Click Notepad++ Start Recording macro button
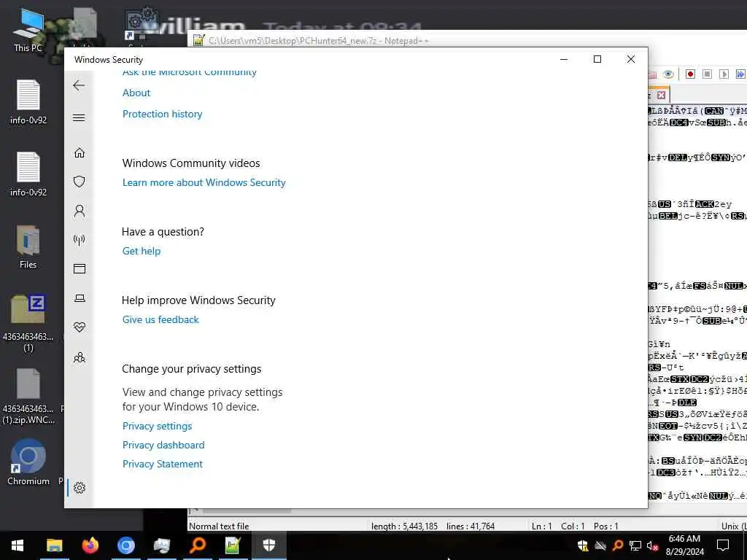Viewport: 747px width, 560px height. pos(690,74)
